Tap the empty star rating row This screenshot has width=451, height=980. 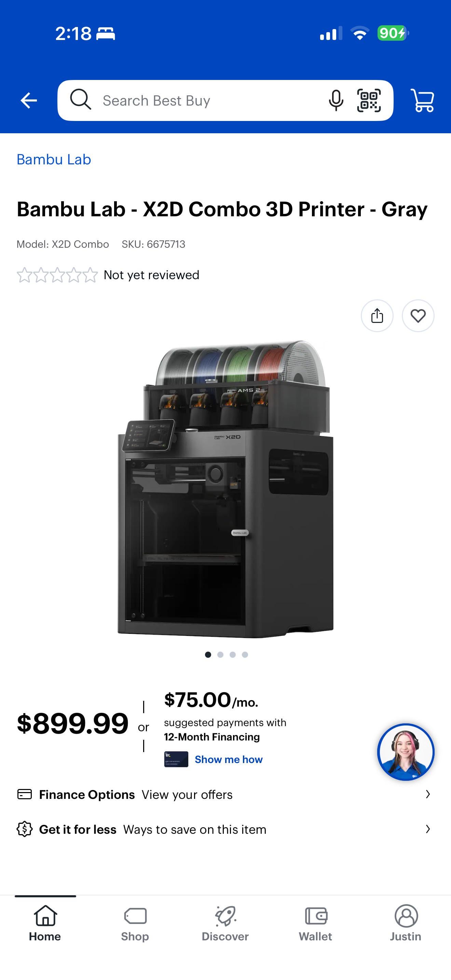57,275
